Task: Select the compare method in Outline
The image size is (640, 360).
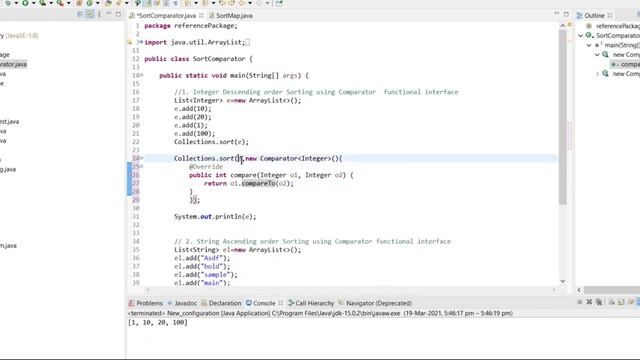Action: coord(626,64)
